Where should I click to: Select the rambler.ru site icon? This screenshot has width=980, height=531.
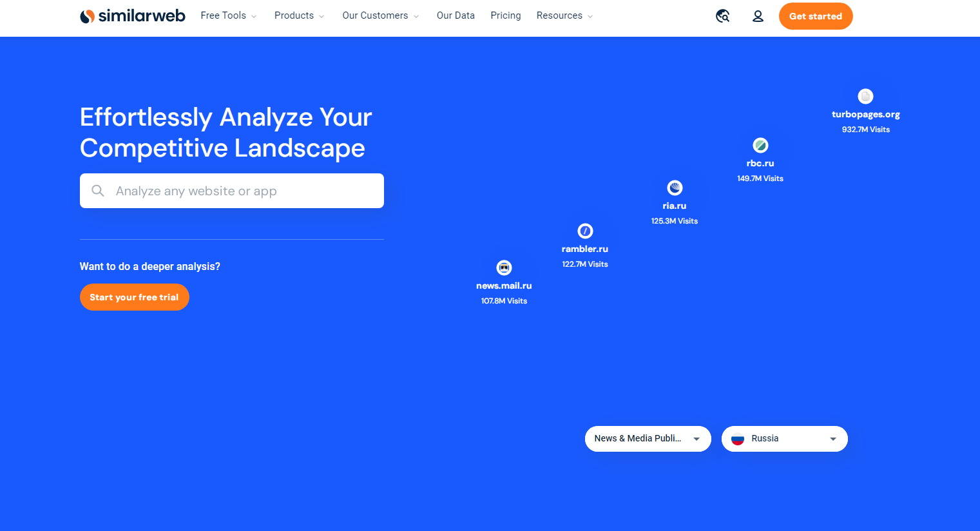coord(585,231)
